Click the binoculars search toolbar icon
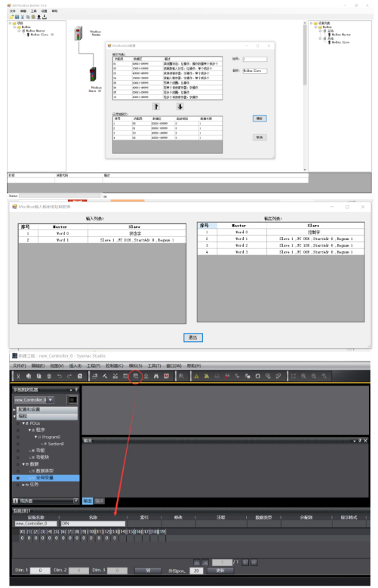Screen dimensions: 378x588 (x=156, y=376)
